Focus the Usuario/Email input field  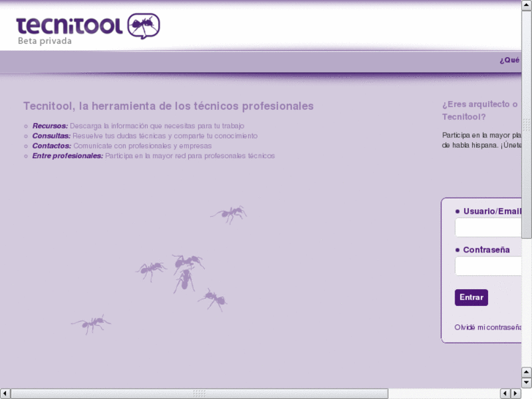click(x=488, y=227)
